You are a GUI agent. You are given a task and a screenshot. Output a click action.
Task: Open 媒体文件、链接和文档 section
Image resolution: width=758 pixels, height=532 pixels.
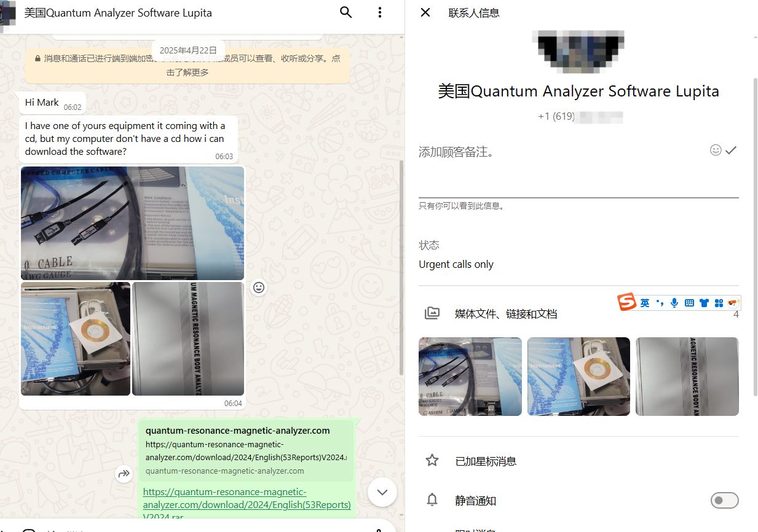(x=505, y=314)
